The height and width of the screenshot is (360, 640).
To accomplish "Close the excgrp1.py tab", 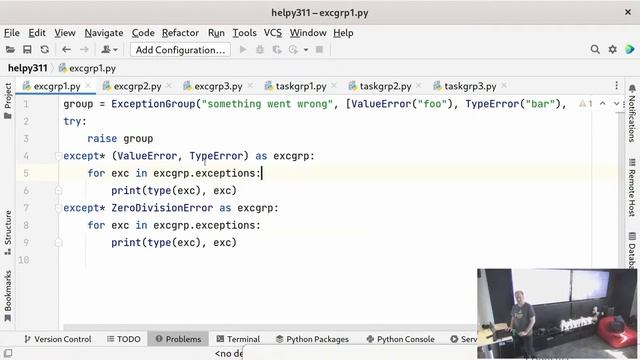I will [88, 86].
